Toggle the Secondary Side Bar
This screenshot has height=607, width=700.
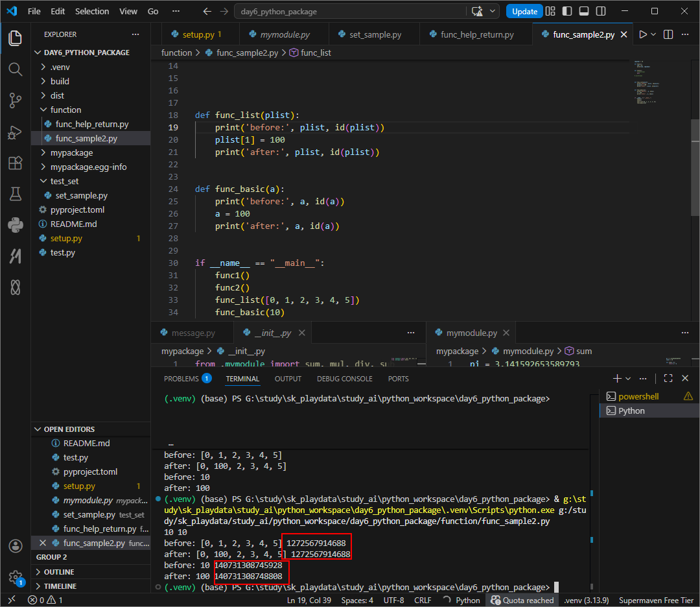click(x=601, y=11)
